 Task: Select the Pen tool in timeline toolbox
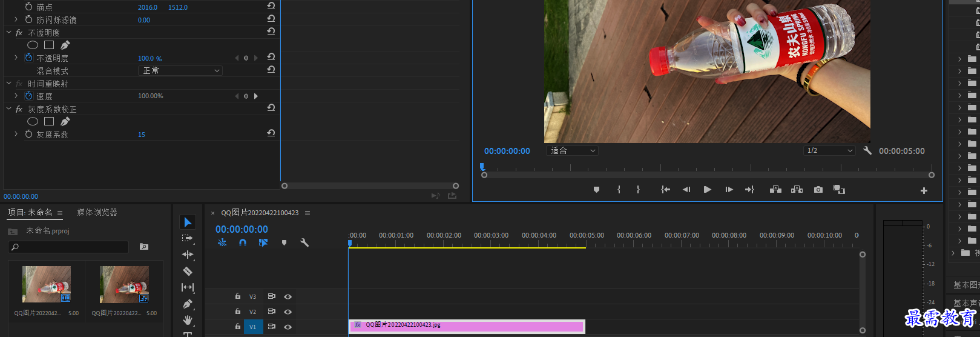188,304
